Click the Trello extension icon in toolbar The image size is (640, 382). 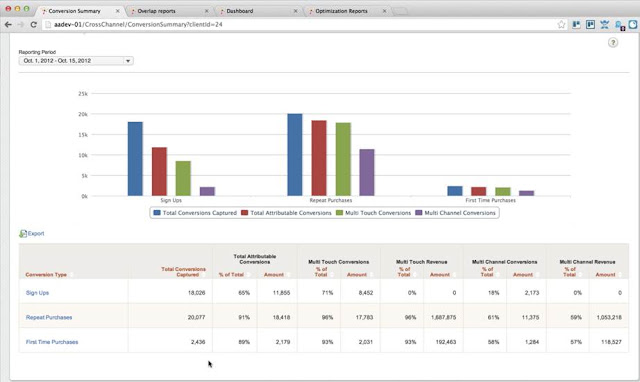click(x=590, y=24)
